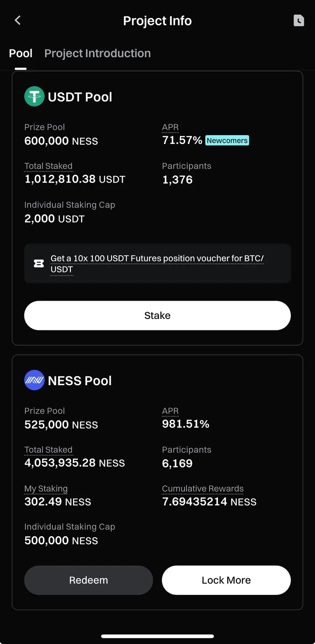Viewport: 315px width, 644px height.
Task: Tap the Newcomers APR badge
Action: (x=227, y=140)
